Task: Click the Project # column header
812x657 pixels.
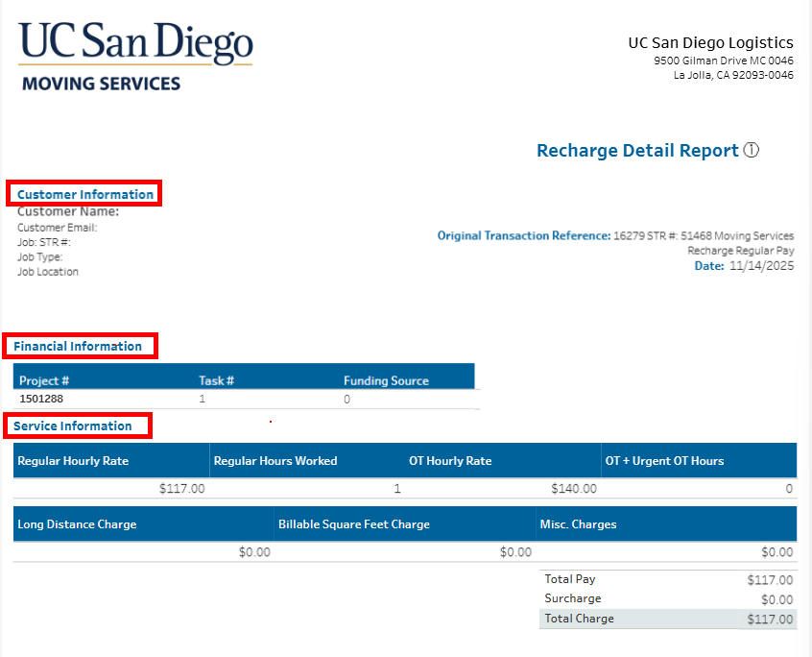Action: (x=45, y=380)
